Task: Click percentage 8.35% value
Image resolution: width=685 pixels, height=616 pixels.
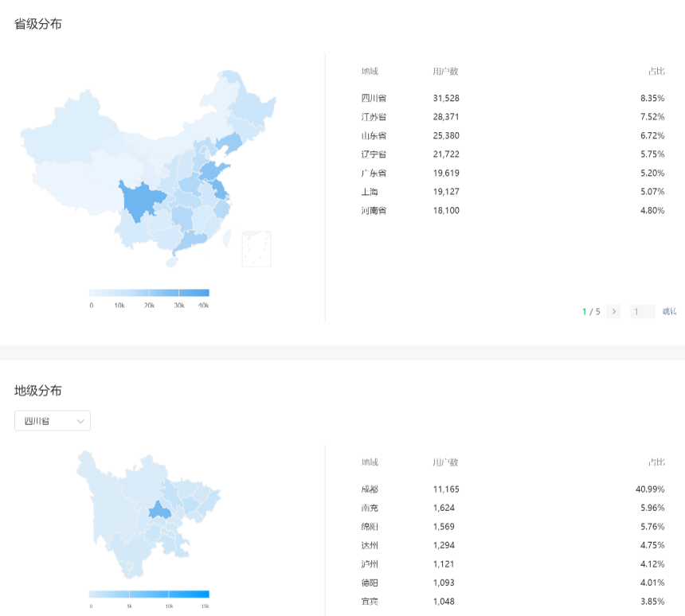Action: (x=652, y=98)
